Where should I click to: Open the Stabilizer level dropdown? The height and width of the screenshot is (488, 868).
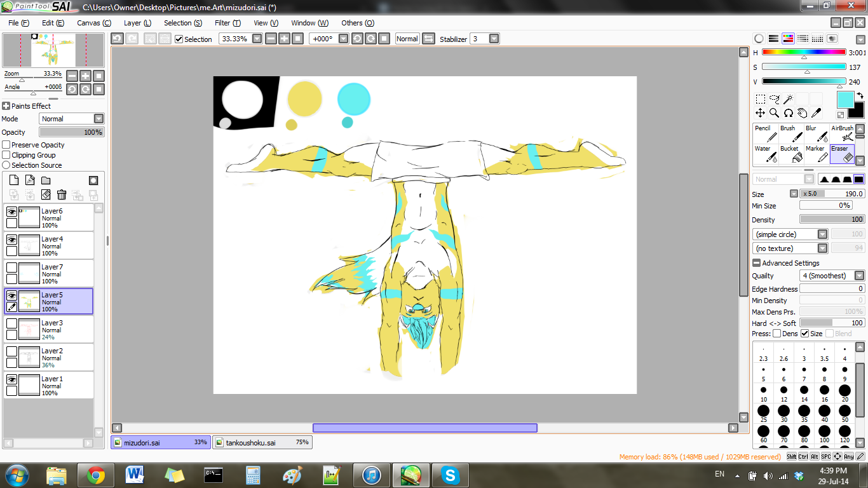coord(494,39)
